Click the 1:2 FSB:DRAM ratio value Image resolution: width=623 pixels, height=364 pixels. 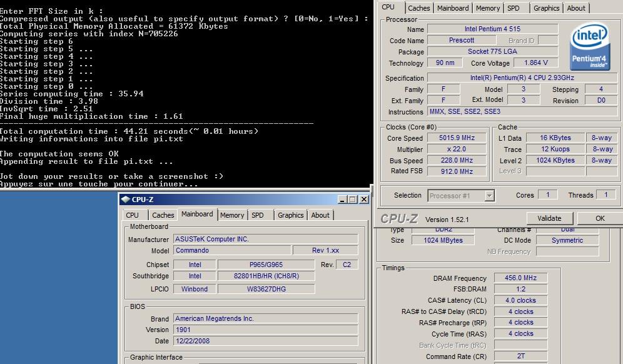point(521,289)
